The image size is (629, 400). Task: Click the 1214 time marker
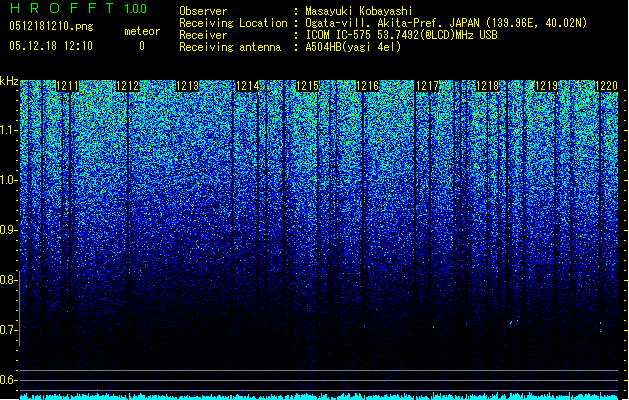tap(248, 86)
